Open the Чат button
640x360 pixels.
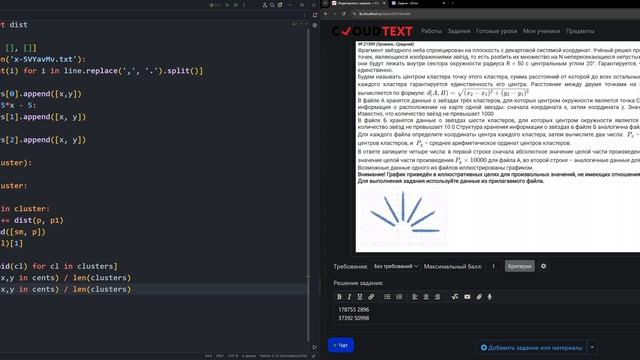click(x=341, y=345)
